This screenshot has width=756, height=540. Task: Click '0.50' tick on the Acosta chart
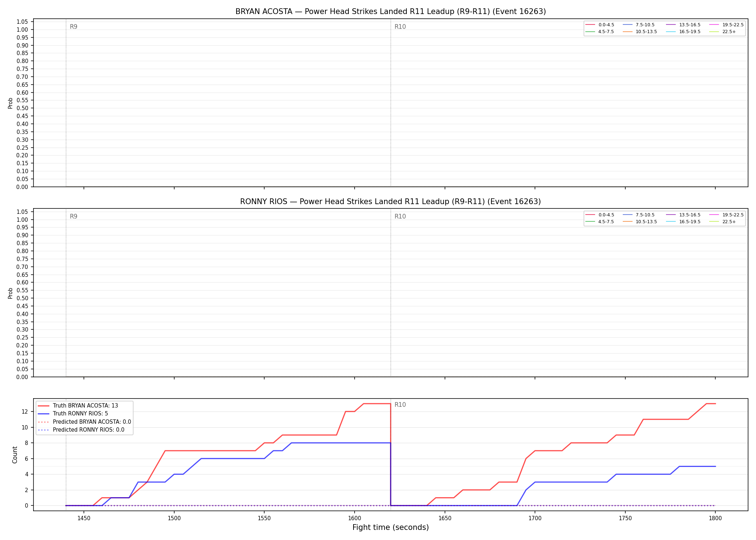coord(22,108)
